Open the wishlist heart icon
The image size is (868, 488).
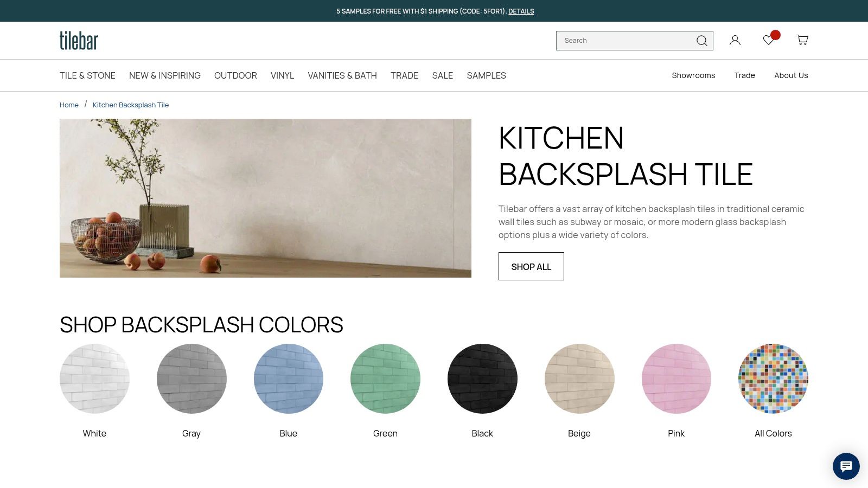tap(769, 40)
